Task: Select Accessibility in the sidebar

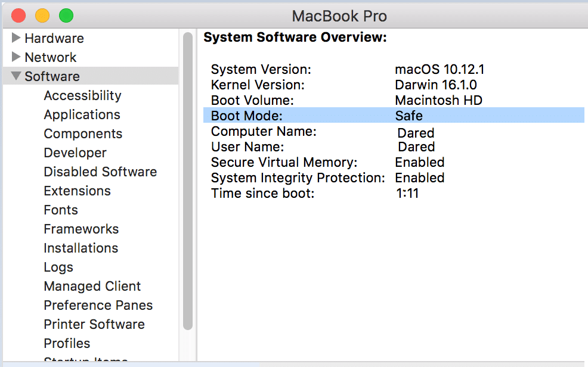Action: point(82,95)
